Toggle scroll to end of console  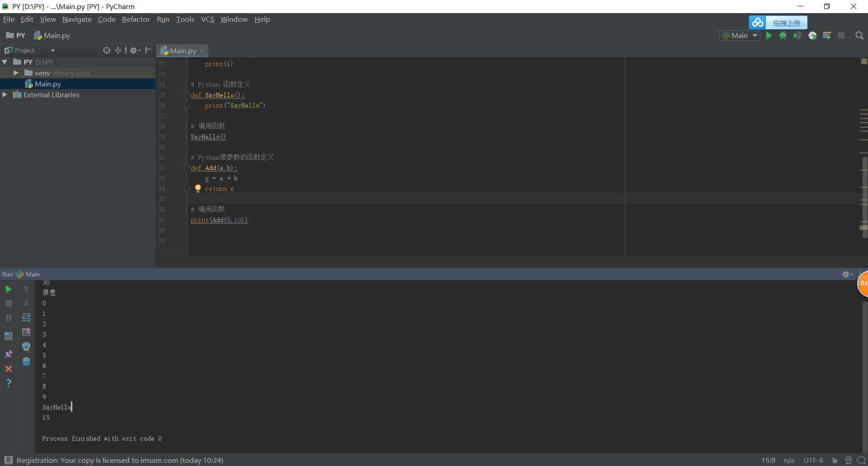(x=26, y=332)
